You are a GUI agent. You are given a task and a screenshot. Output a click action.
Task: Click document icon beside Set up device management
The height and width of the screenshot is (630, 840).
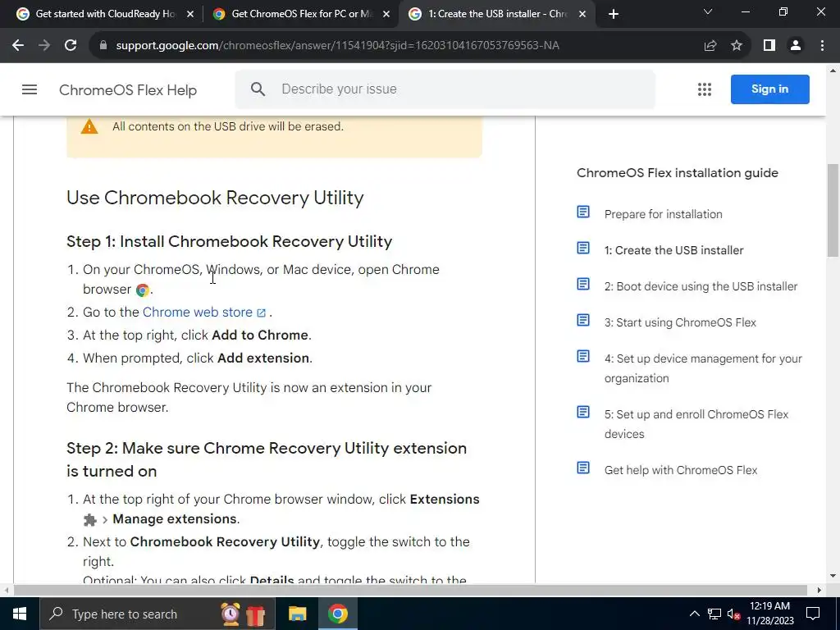pyautogui.click(x=583, y=356)
